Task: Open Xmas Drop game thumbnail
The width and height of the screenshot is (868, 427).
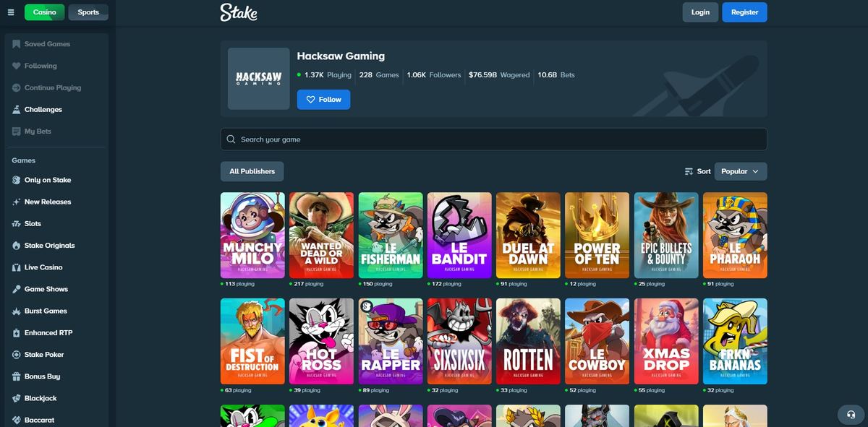Action: coord(666,341)
